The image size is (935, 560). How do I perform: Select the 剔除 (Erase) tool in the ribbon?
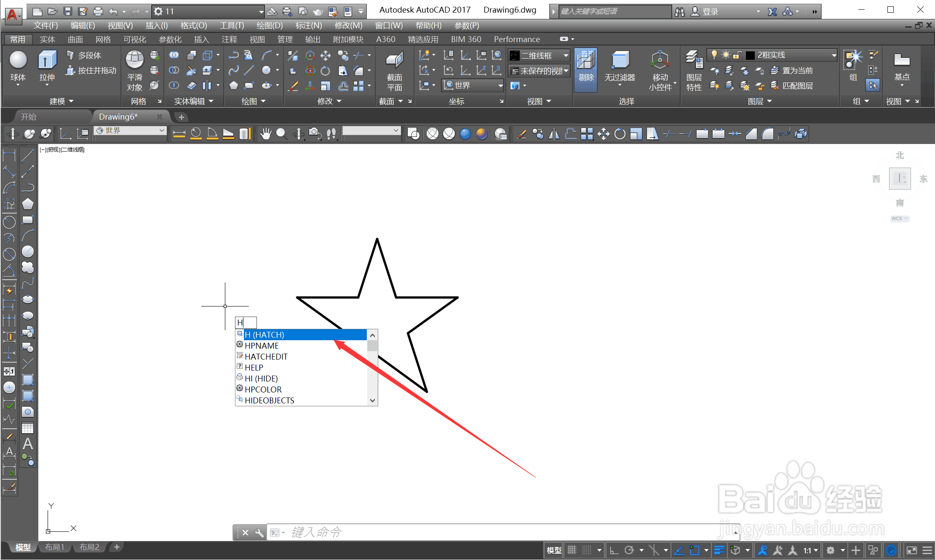pyautogui.click(x=585, y=69)
